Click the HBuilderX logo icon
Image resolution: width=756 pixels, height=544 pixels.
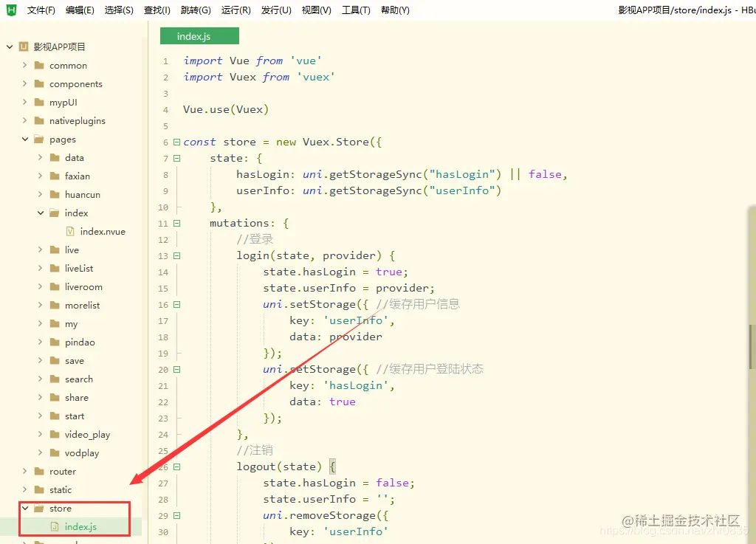click(x=11, y=10)
